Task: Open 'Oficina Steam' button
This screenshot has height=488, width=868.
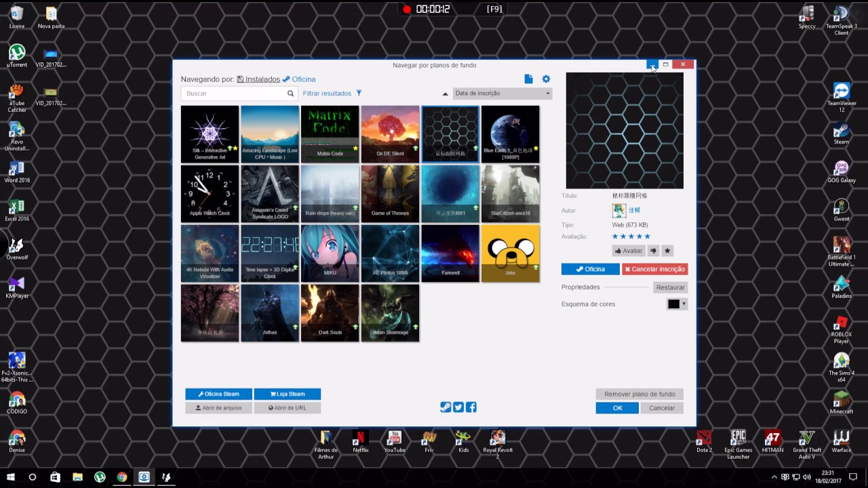Action: (x=218, y=394)
